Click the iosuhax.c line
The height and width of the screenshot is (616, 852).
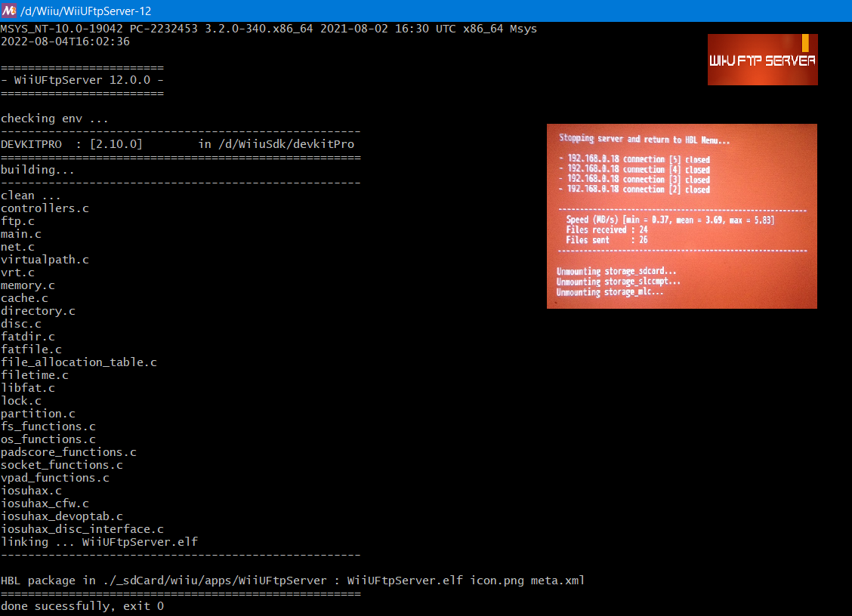(x=31, y=491)
